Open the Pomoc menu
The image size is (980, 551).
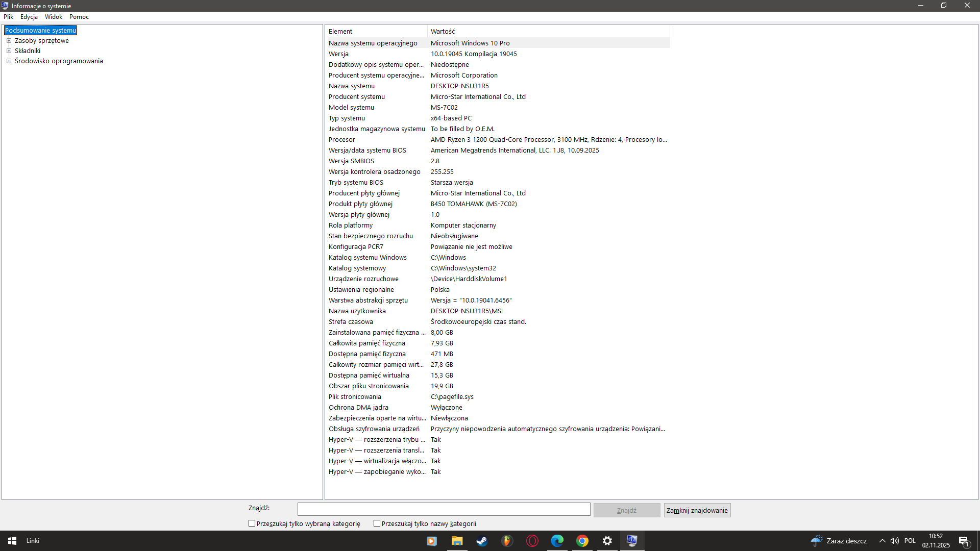click(79, 17)
